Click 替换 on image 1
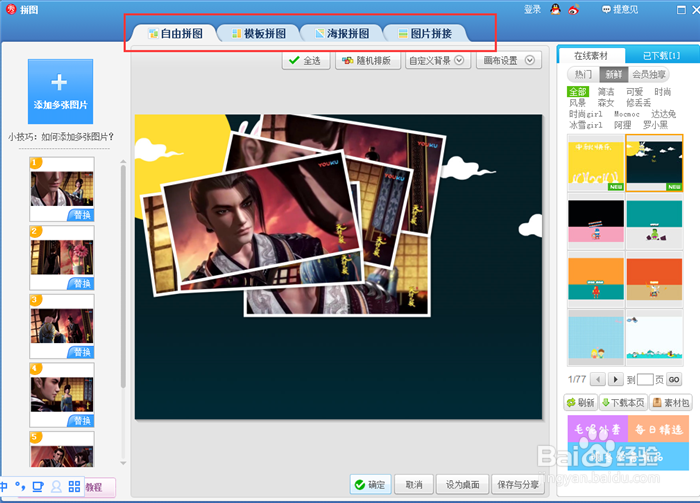This screenshot has height=503, width=700. click(x=81, y=215)
